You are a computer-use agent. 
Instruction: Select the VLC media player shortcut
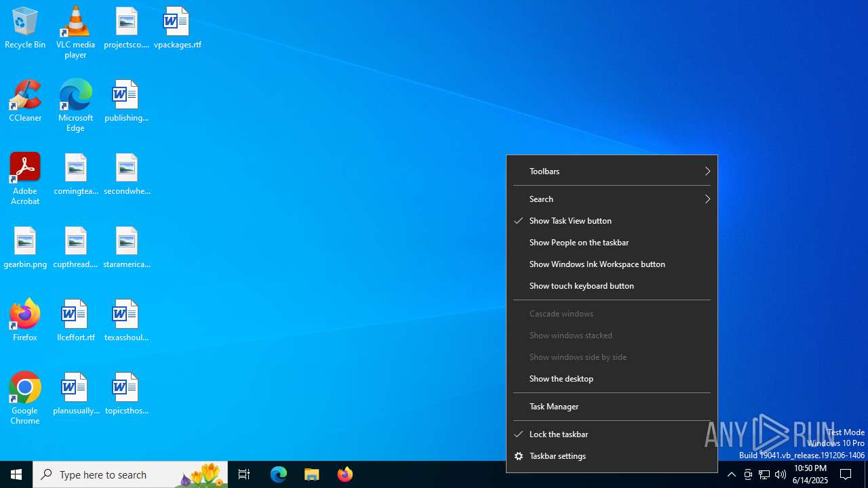(x=75, y=33)
